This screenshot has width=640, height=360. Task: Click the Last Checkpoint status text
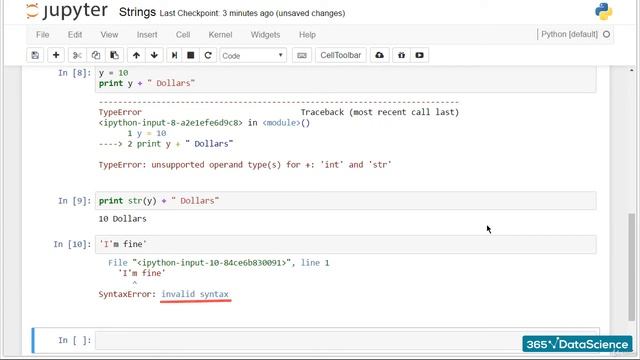tap(252, 13)
